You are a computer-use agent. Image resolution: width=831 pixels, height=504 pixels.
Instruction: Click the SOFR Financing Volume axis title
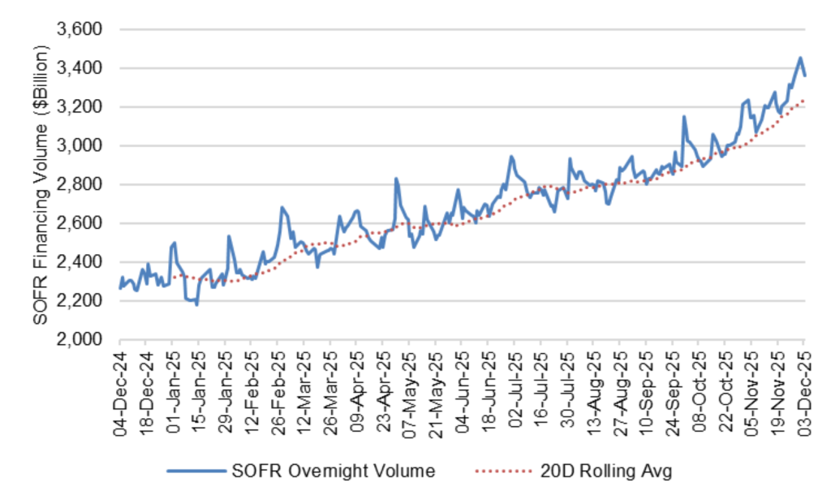tap(41, 184)
